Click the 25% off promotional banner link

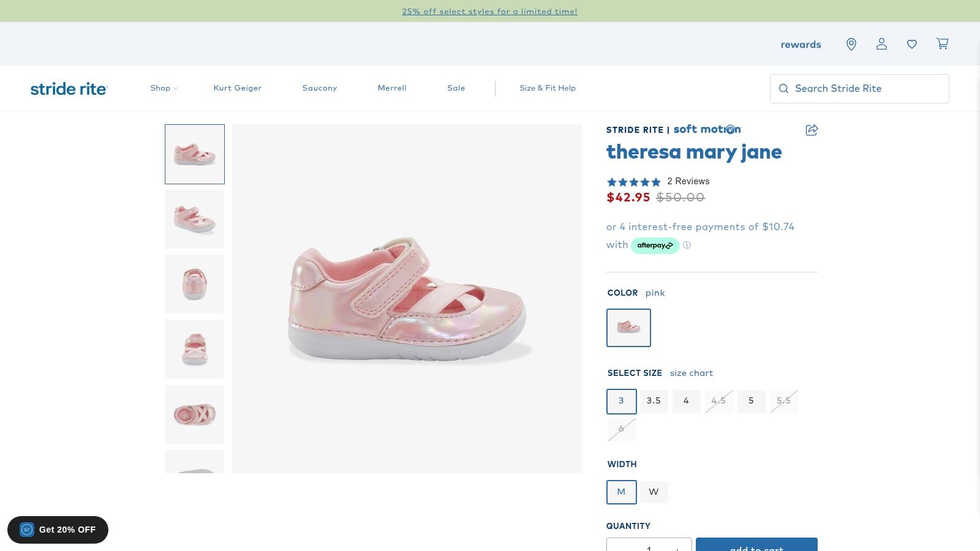pos(489,11)
